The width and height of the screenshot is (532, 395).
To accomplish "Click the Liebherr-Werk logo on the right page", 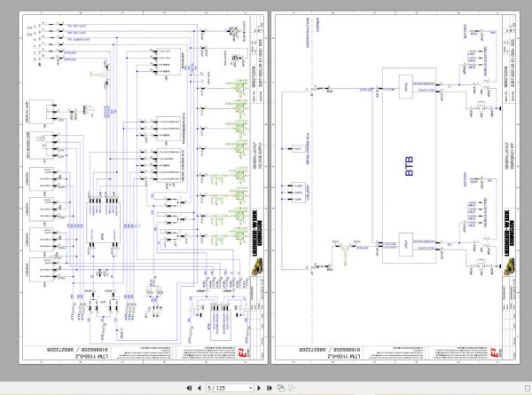I will [x=510, y=233].
